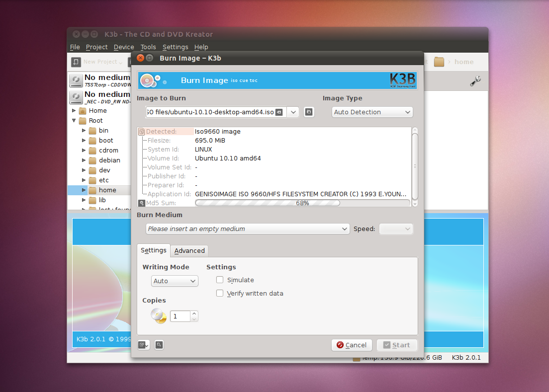Select the etc folder label
549x392 pixels.
pyautogui.click(x=103, y=180)
